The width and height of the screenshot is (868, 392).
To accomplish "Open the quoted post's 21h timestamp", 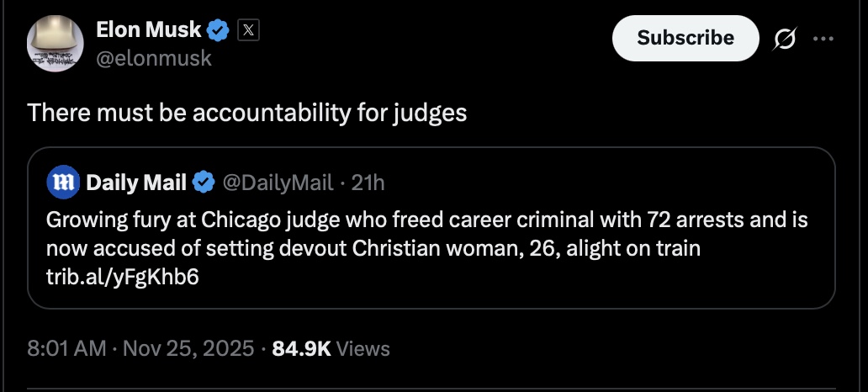I will tap(367, 181).
